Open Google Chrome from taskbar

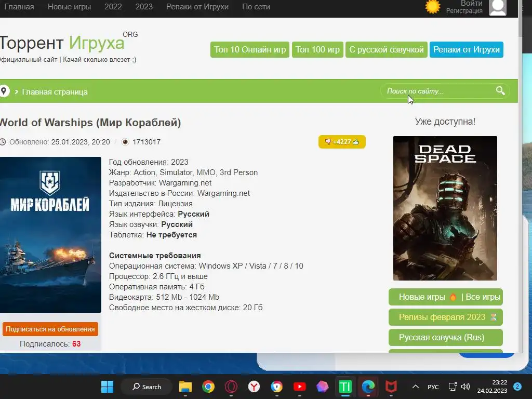coord(208,387)
